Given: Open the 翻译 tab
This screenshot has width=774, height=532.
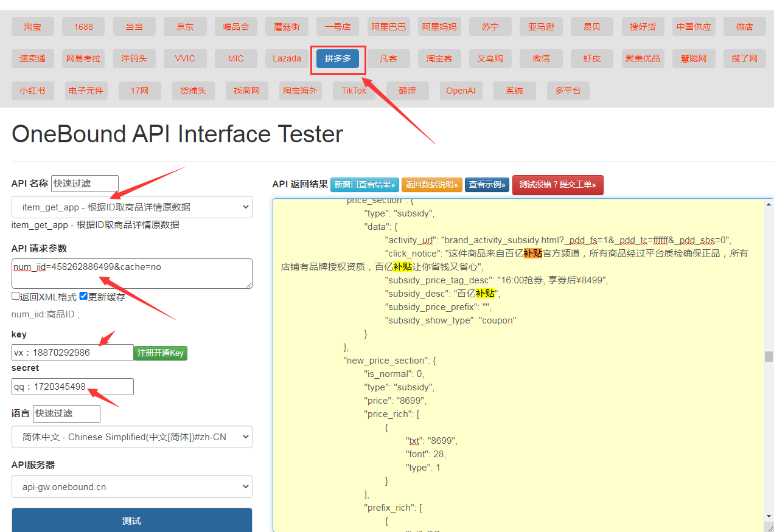Looking at the screenshot, I should 408,91.
